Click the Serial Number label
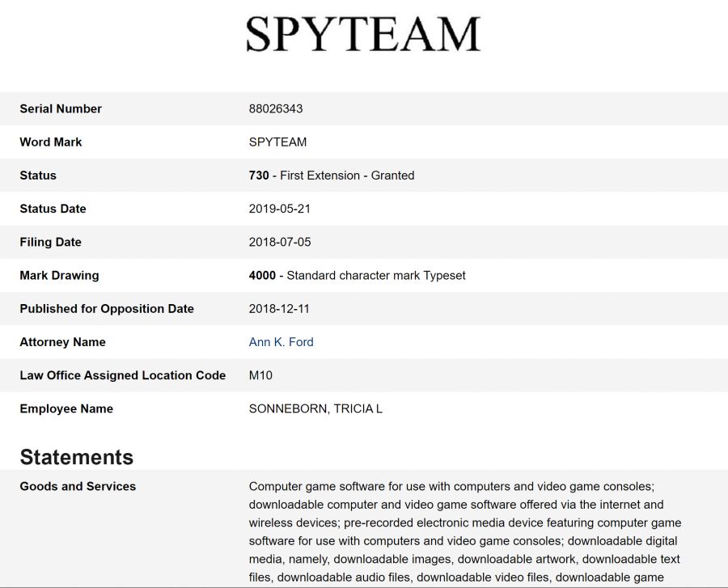This screenshot has width=728, height=588. [61, 108]
